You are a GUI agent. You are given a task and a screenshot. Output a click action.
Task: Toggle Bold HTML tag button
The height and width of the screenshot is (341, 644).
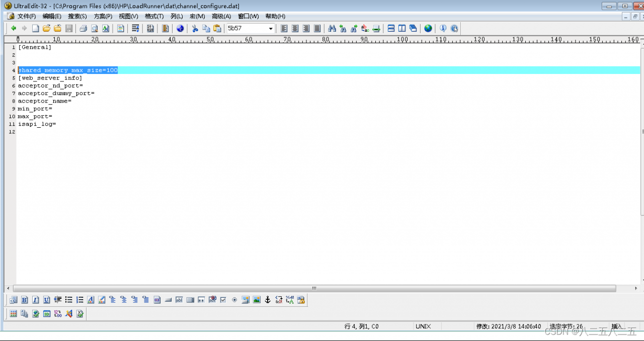click(x=24, y=300)
